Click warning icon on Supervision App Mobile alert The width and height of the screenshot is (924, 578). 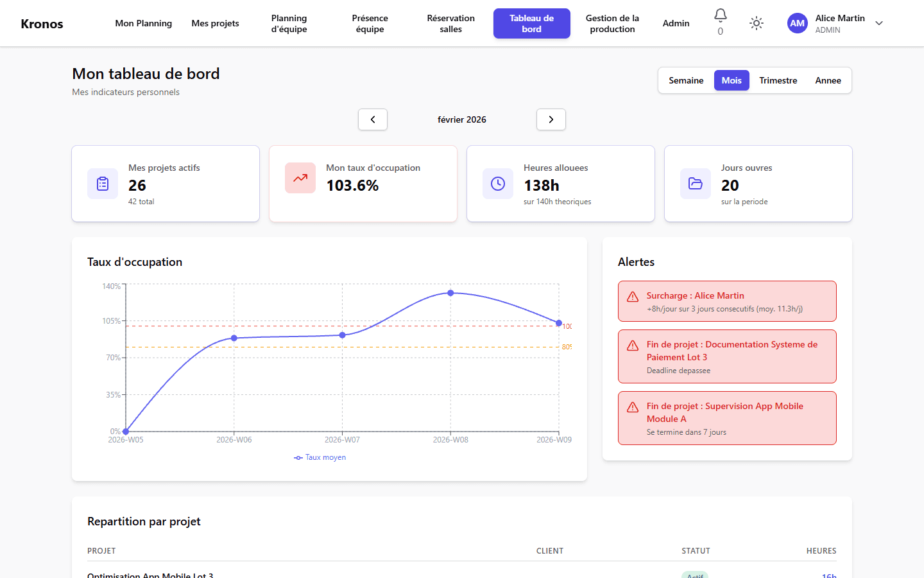pyautogui.click(x=633, y=407)
